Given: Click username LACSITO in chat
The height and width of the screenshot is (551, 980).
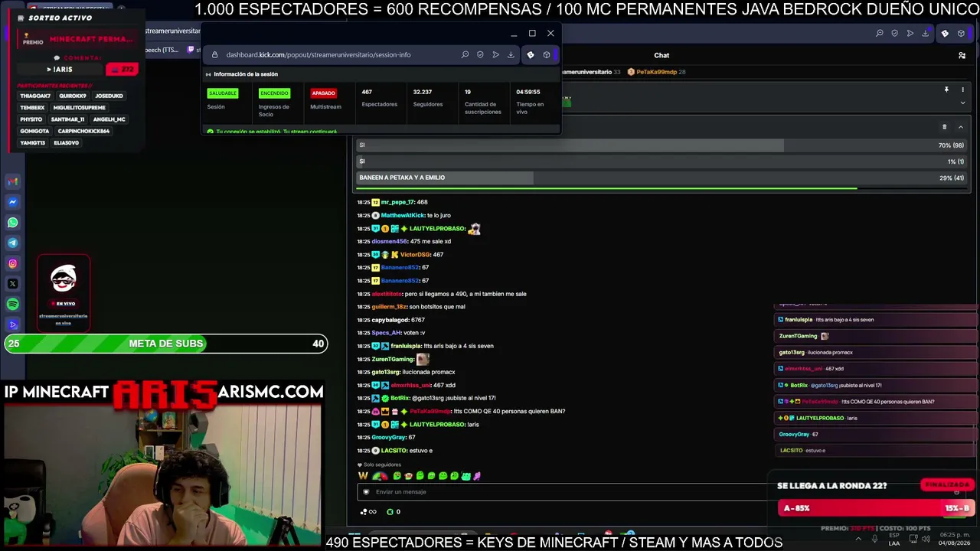Looking at the screenshot, I should click(x=394, y=451).
